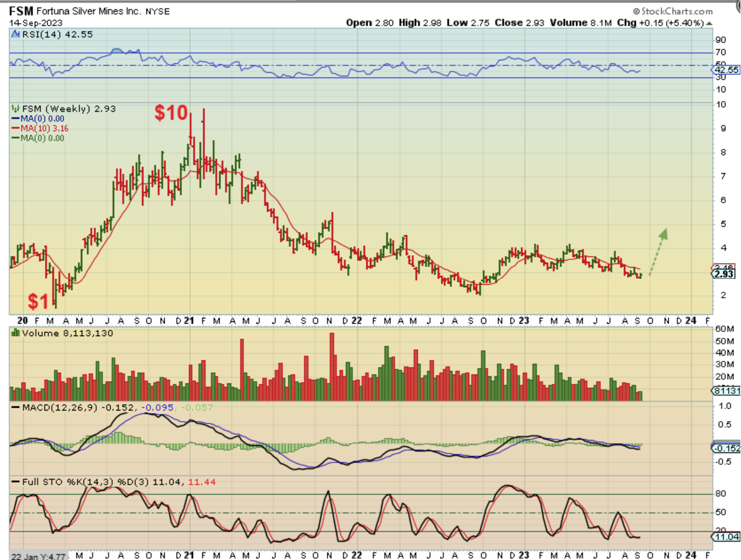Click the 42.55 RSI value tag on right axis
This screenshot has height=560, width=741.
tap(726, 70)
